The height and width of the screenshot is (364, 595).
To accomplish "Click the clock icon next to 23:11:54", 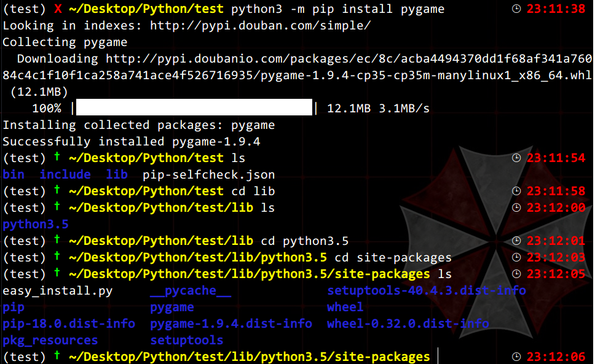I will [515, 158].
